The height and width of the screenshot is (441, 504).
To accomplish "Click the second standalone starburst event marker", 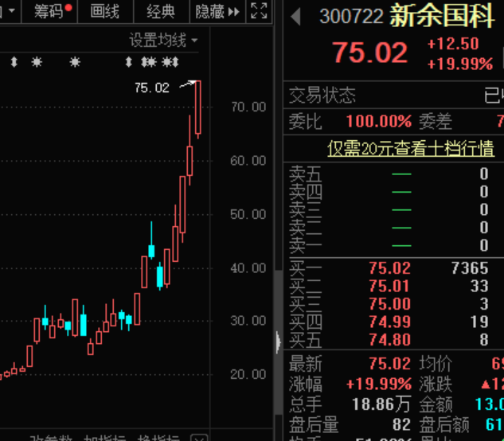I will (75, 62).
